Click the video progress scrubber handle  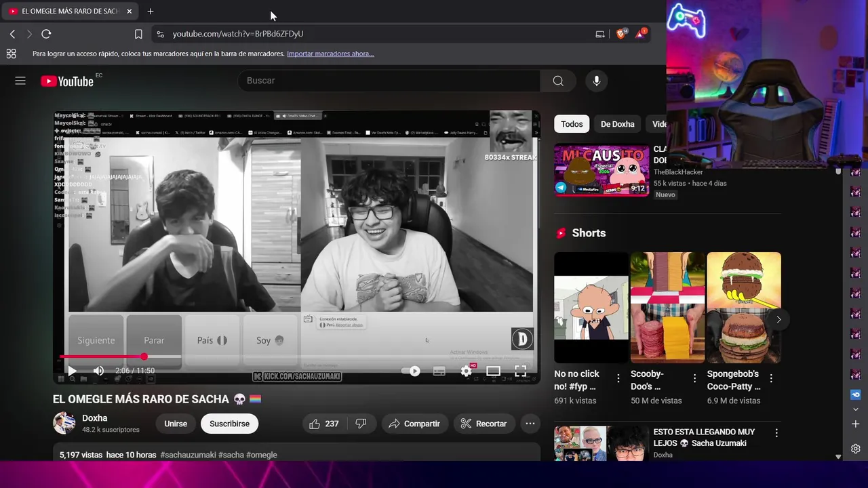tap(144, 357)
